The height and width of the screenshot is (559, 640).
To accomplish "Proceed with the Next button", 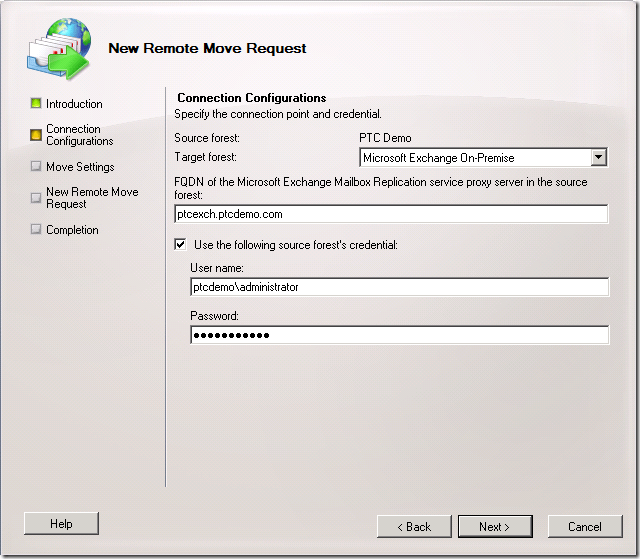I will (495, 526).
